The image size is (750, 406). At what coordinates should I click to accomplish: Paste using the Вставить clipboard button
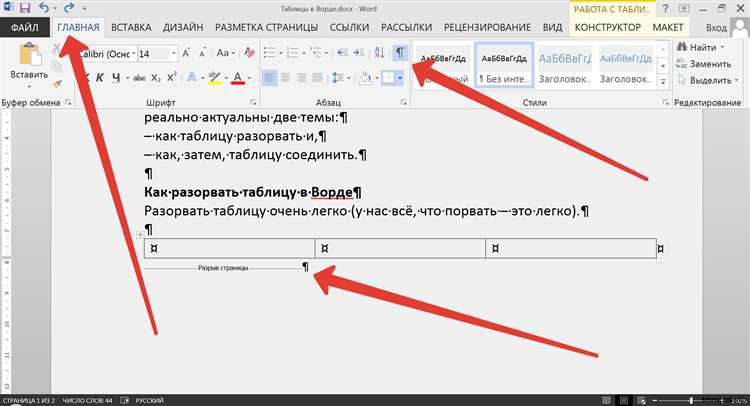[x=29, y=65]
